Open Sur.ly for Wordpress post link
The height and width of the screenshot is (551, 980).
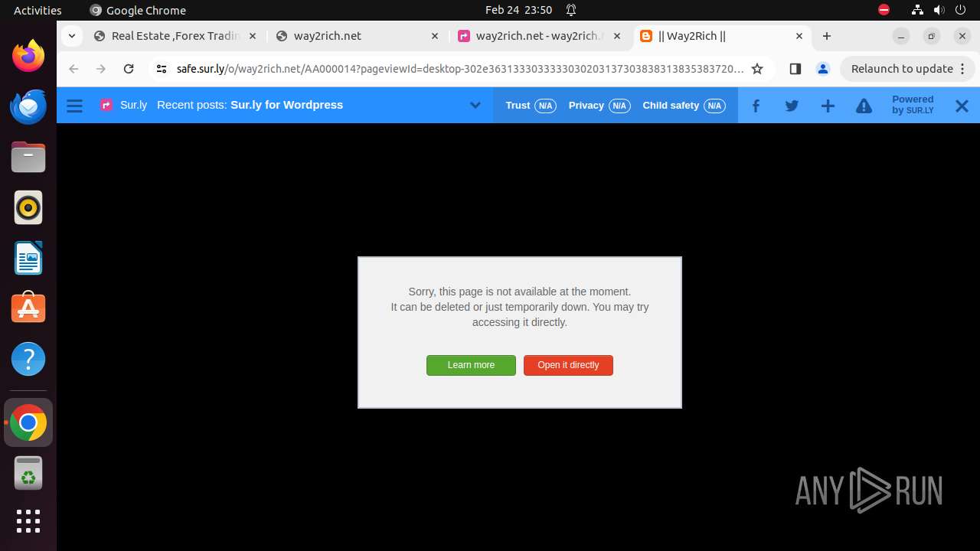click(286, 105)
